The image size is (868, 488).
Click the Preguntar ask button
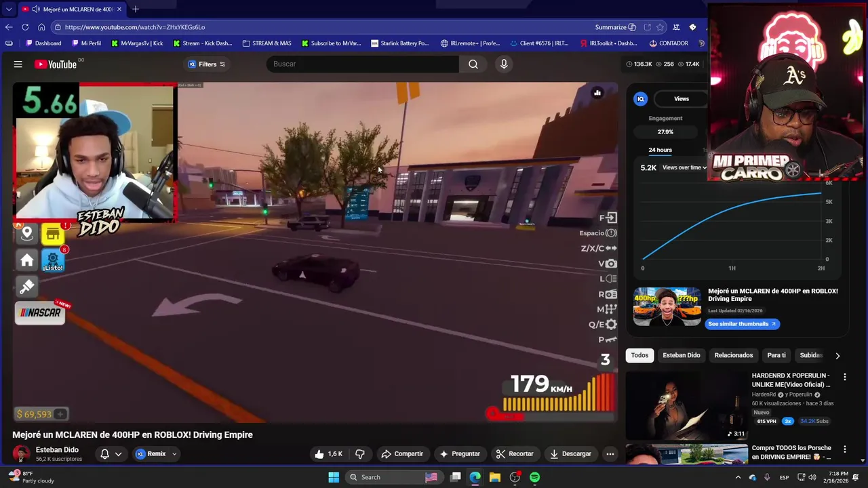(x=460, y=454)
